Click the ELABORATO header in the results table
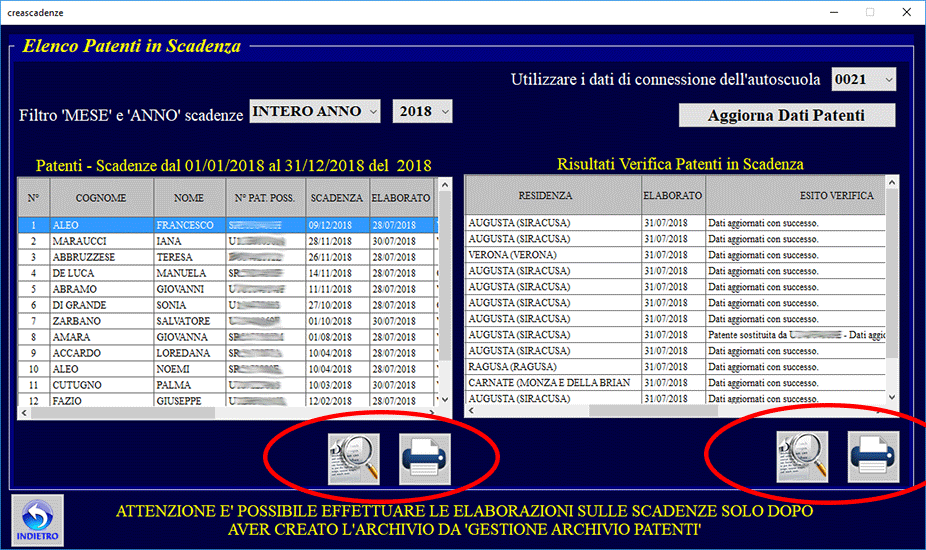Viewport: 926px width, 550px height. tap(673, 196)
